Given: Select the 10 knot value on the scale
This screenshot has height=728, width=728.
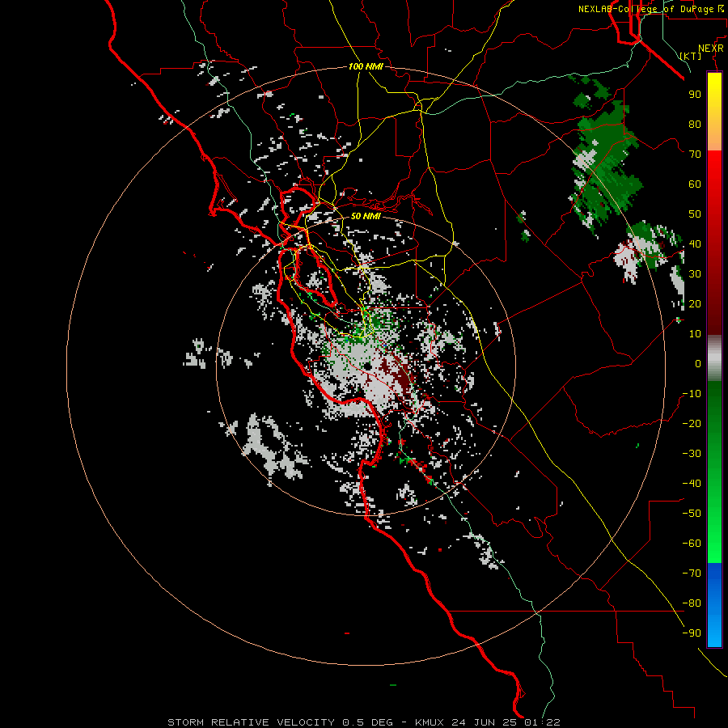Looking at the screenshot, I should click(x=695, y=334).
